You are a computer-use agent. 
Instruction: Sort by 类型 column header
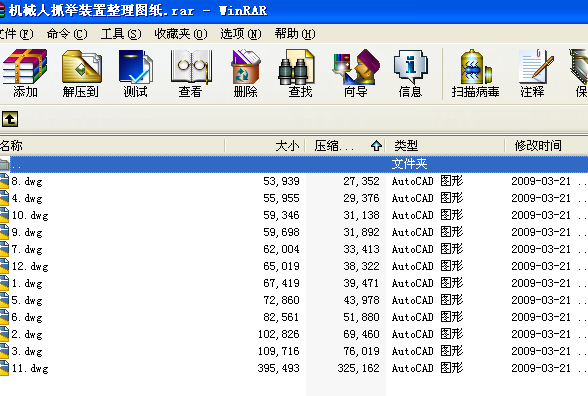pos(445,146)
